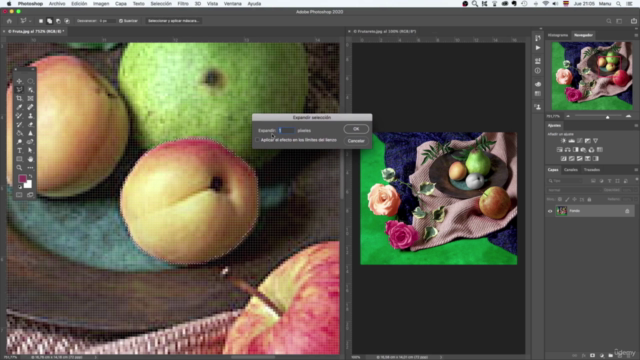Open the Capas panel options menu

point(636,170)
